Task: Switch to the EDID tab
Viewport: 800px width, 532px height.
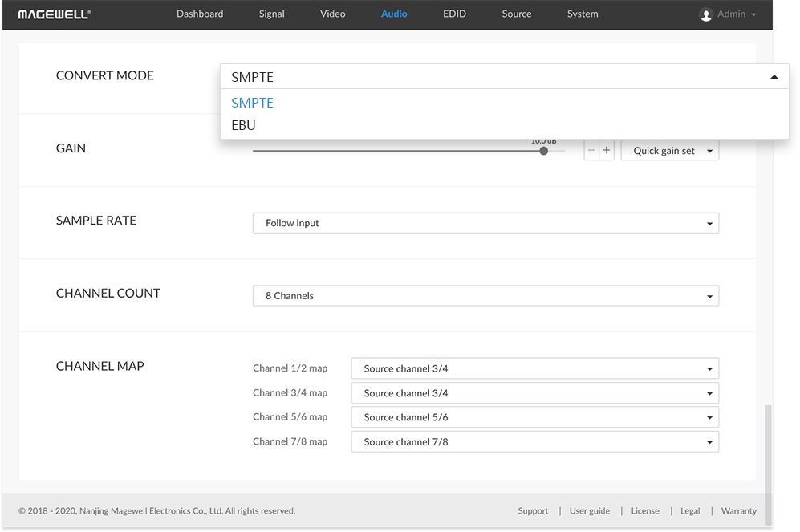Action: 455,14
